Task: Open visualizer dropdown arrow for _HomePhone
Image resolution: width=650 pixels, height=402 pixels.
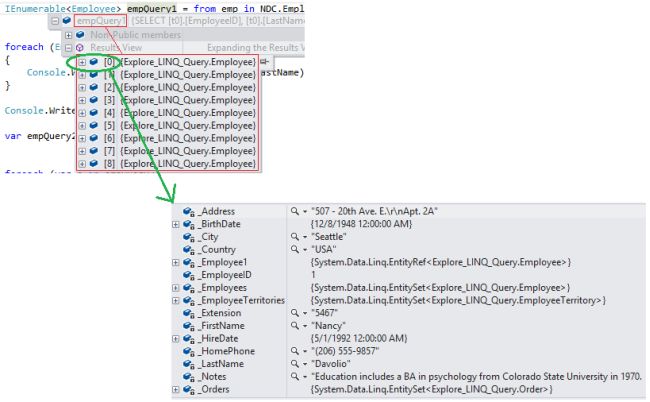Action: point(305,351)
